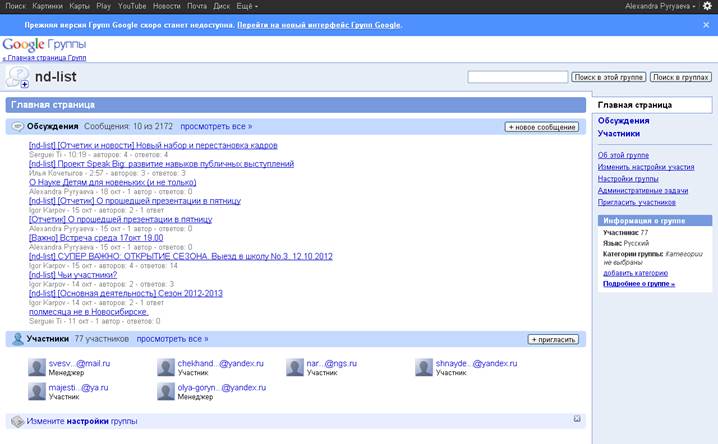Image resolution: width=718 pixels, height=444 pixels.
Task: Click chekhand...@yandex.ru avatar
Action: pos(166,368)
